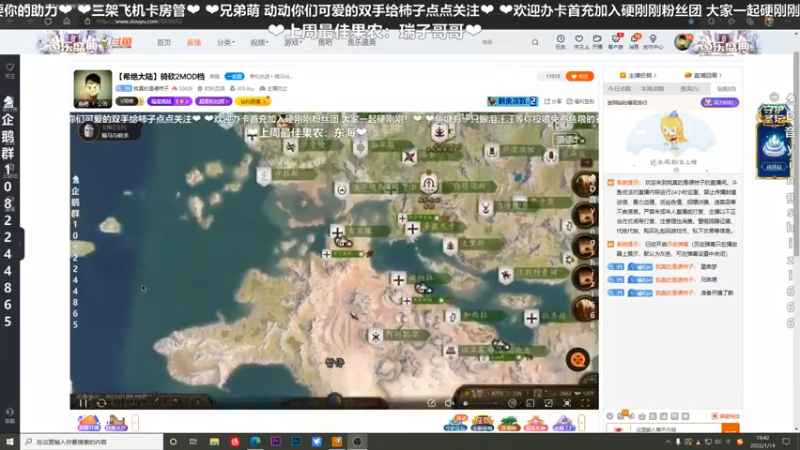This screenshot has height=450, width=800.
Task: Open the 主播投稿 link in the right panel
Action: [x=638, y=76]
